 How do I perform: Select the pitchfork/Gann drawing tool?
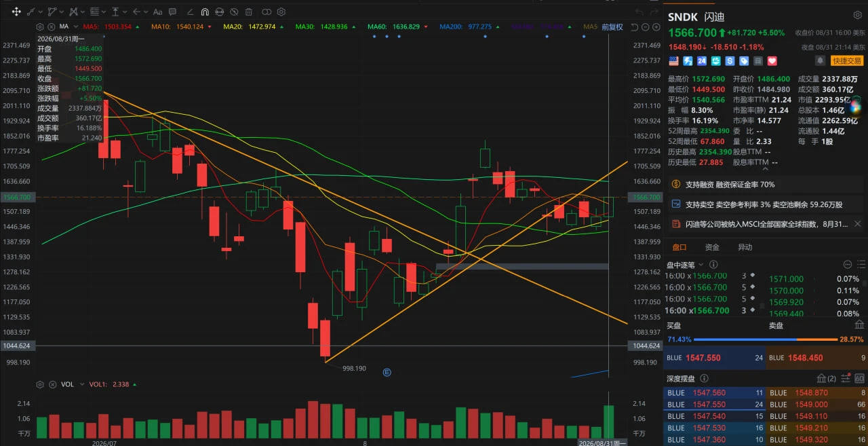pyautogui.click(x=73, y=12)
